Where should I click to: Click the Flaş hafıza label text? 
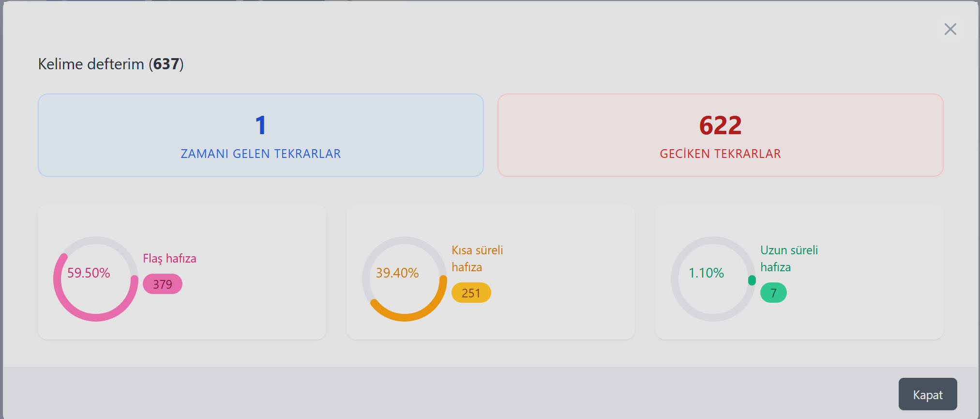tap(169, 259)
